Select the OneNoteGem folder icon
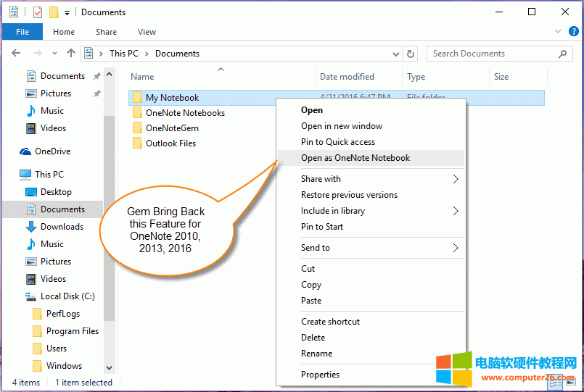The width and height of the screenshot is (584, 392). click(137, 128)
